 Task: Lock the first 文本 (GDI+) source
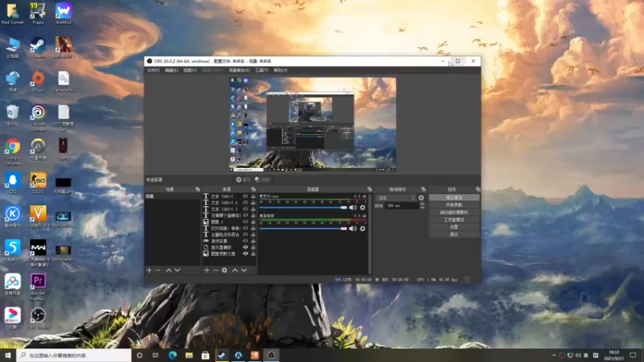[x=253, y=196]
